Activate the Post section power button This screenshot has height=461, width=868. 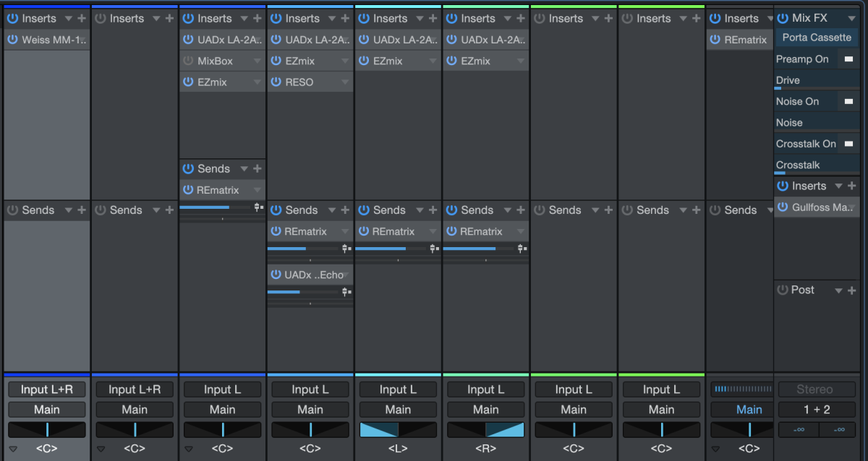pos(783,290)
